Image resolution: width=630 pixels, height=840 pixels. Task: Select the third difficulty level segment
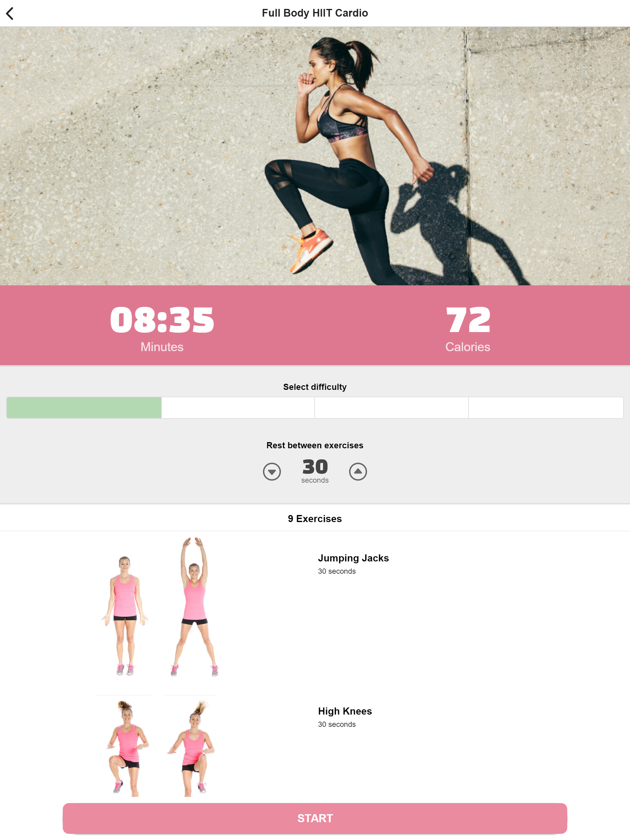point(391,407)
